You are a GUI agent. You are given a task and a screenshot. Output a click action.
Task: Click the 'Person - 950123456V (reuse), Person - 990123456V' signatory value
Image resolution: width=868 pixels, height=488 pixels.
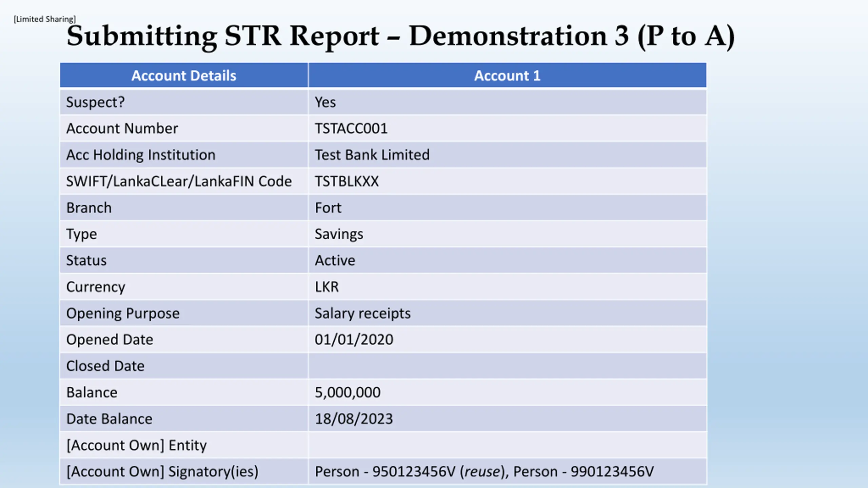pos(484,472)
